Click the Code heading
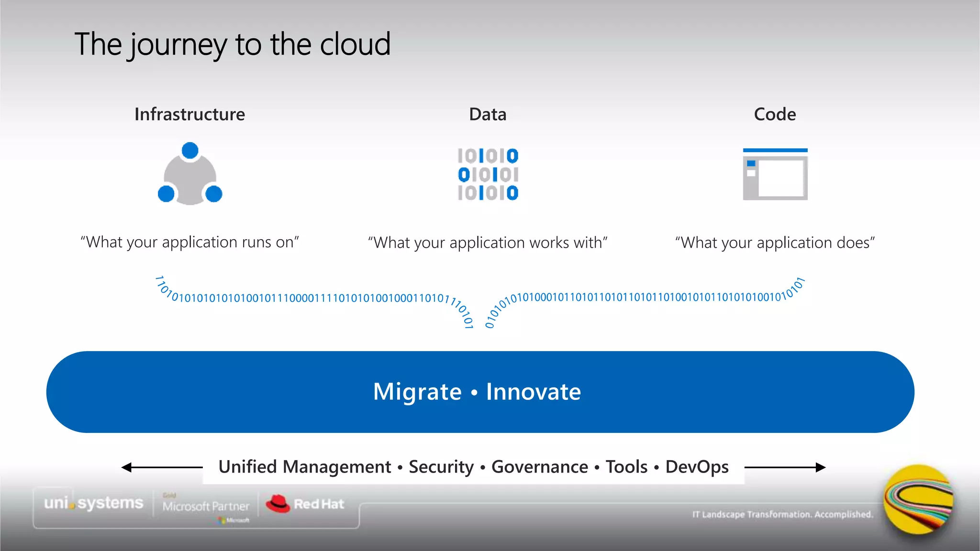This screenshot has width=980, height=551. 775,114
